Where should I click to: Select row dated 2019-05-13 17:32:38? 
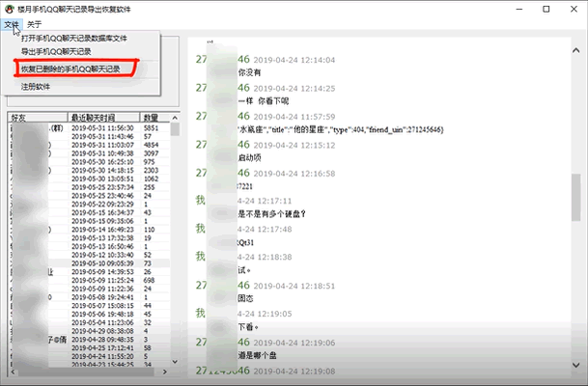(89, 238)
